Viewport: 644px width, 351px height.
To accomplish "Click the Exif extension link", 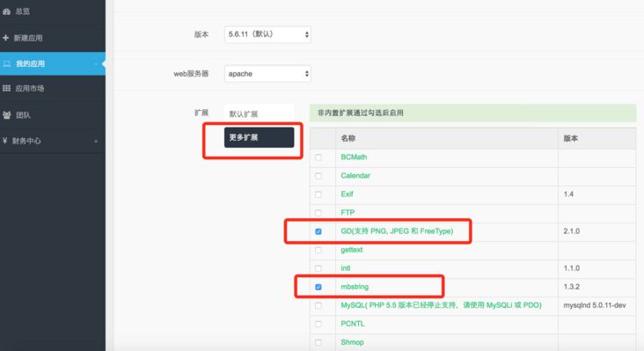I will (x=347, y=194).
